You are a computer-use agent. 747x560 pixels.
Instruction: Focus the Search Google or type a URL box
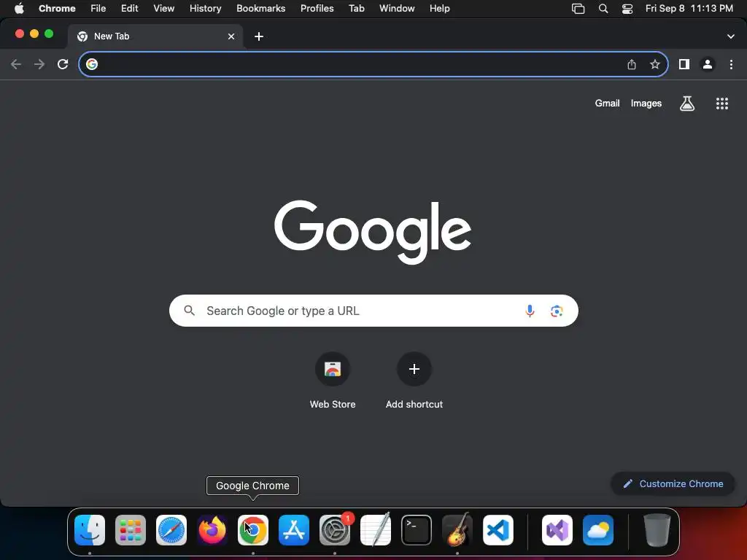click(373, 311)
